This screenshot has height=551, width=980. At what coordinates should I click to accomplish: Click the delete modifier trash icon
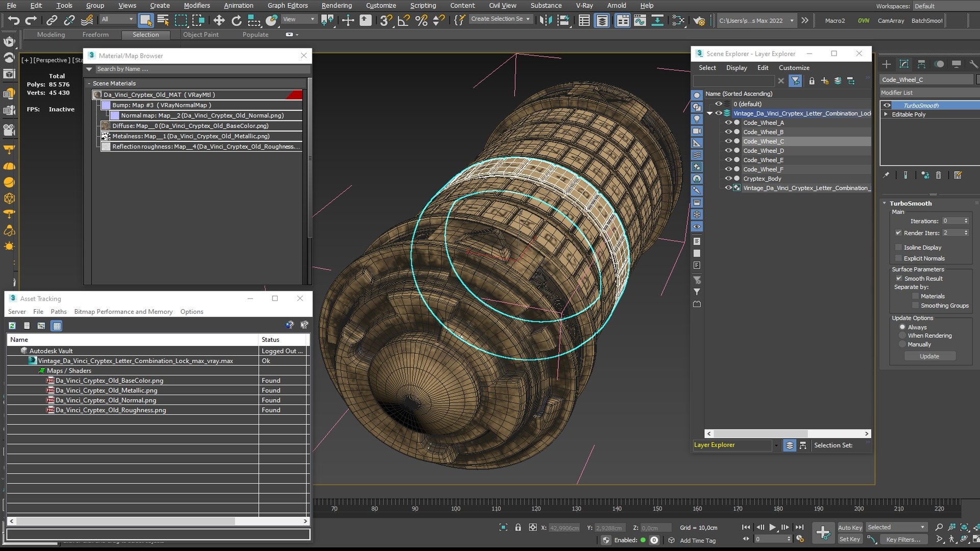938,176
